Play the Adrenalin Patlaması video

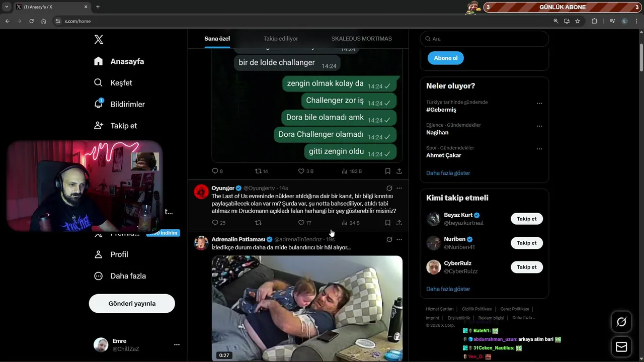point(307,308)
